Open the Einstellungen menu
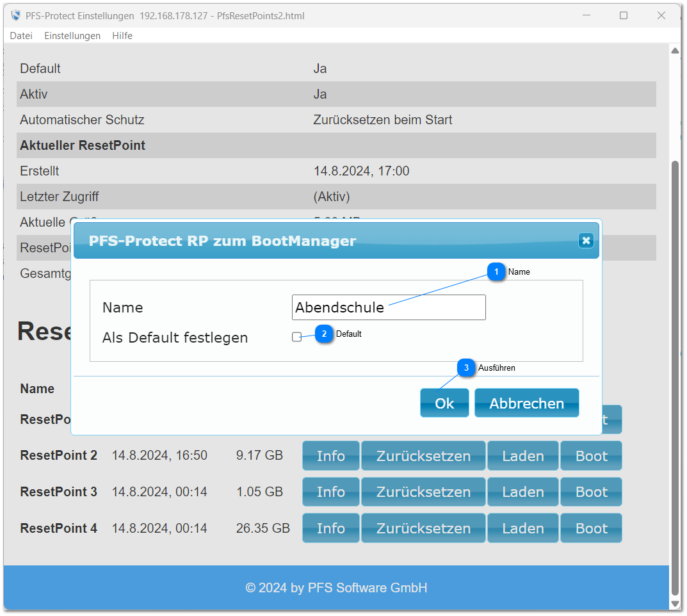 point(72,36)
